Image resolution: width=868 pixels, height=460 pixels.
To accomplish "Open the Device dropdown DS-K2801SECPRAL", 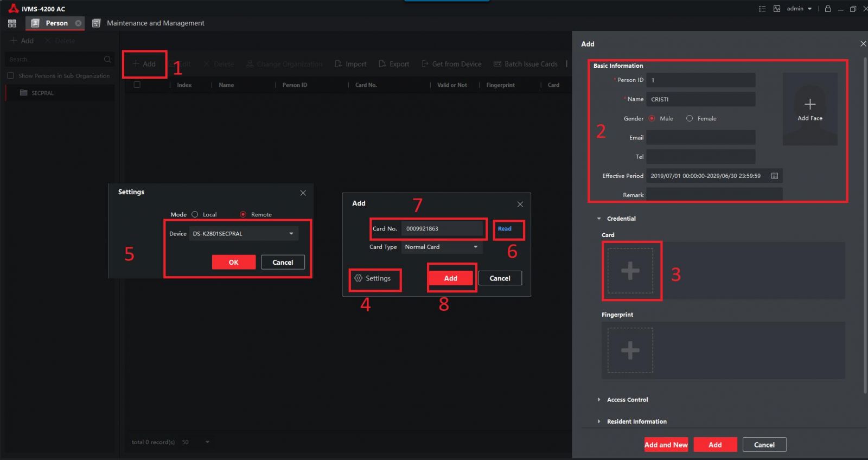I will click(x=244, y=234).
